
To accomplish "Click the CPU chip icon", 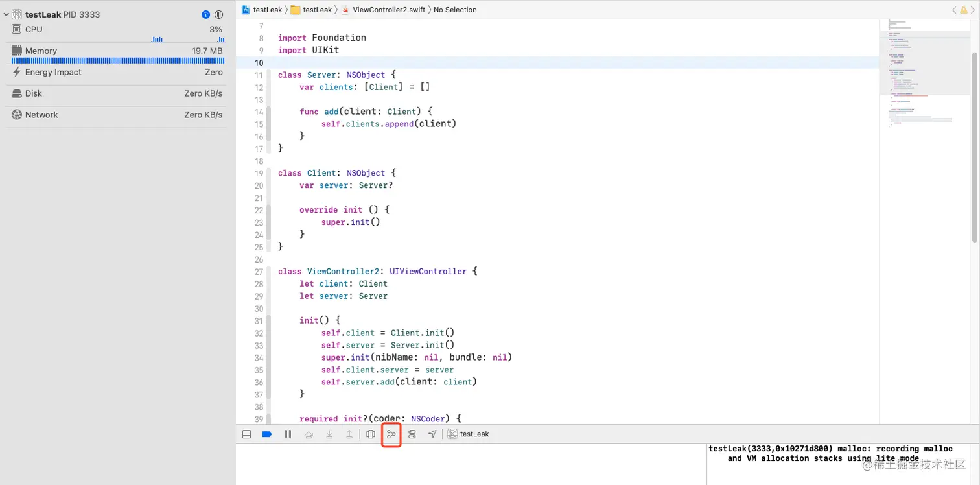I will pos(17,30).
